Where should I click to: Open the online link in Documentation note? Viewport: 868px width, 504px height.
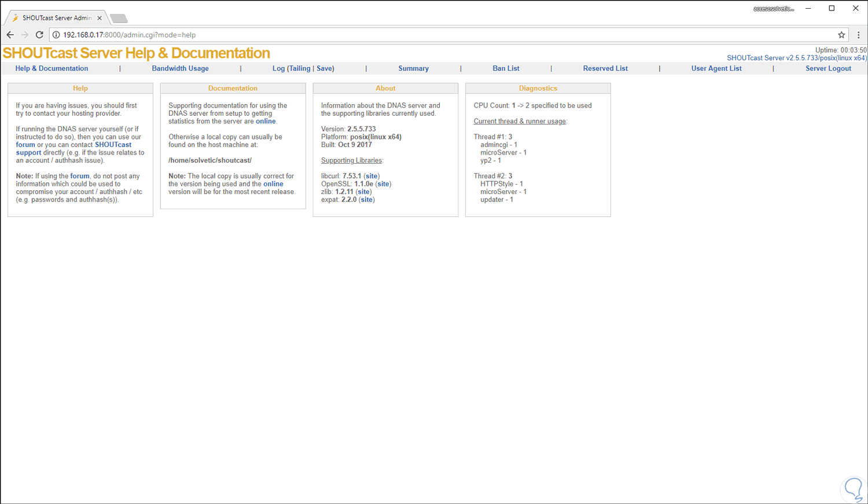point(273,184)
